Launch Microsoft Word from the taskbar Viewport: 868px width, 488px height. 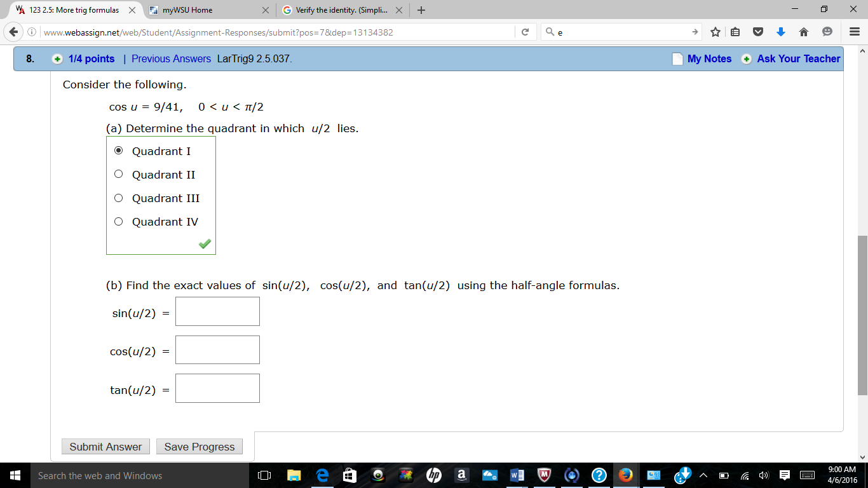point(517,475)
